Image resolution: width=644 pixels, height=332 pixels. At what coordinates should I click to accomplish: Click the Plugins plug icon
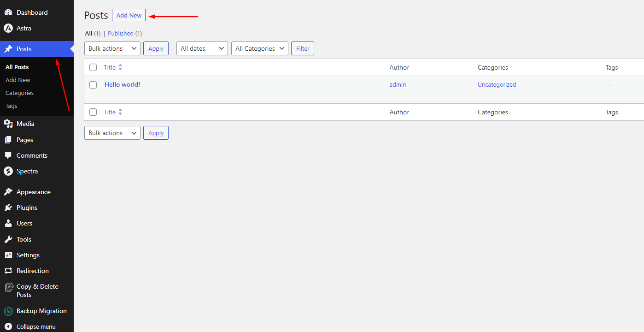coord(8,207)
